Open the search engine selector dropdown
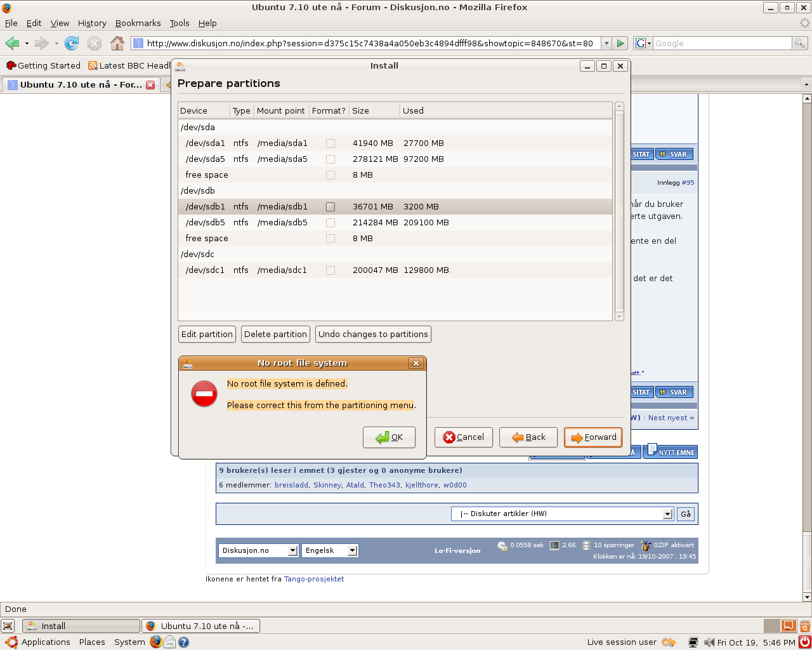Screen dimensions: 812x650 click(643, 43)
